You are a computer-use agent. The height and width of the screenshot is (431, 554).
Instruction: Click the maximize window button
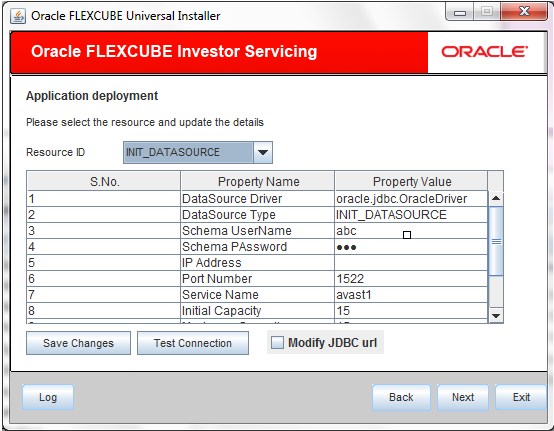coord(487,12)
